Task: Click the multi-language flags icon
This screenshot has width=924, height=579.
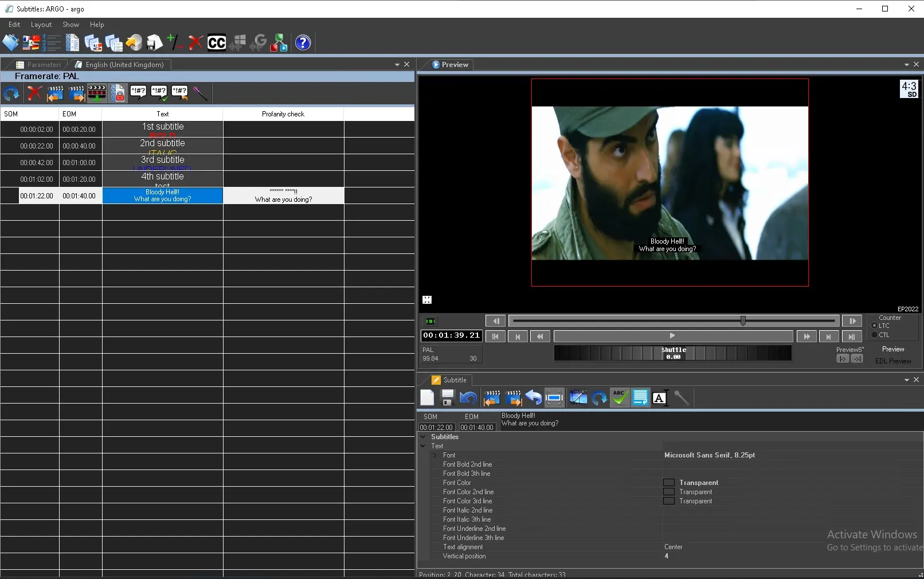Action: [x=31, y=43]
